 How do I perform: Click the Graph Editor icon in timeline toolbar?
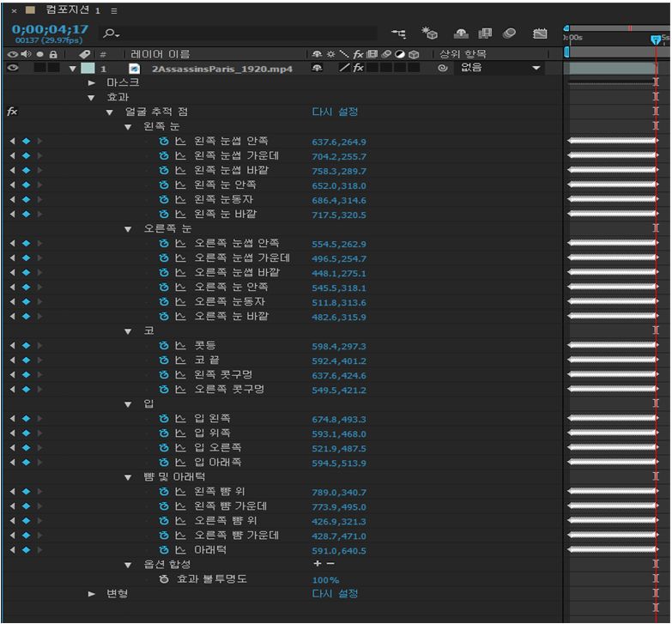(540, 34)
